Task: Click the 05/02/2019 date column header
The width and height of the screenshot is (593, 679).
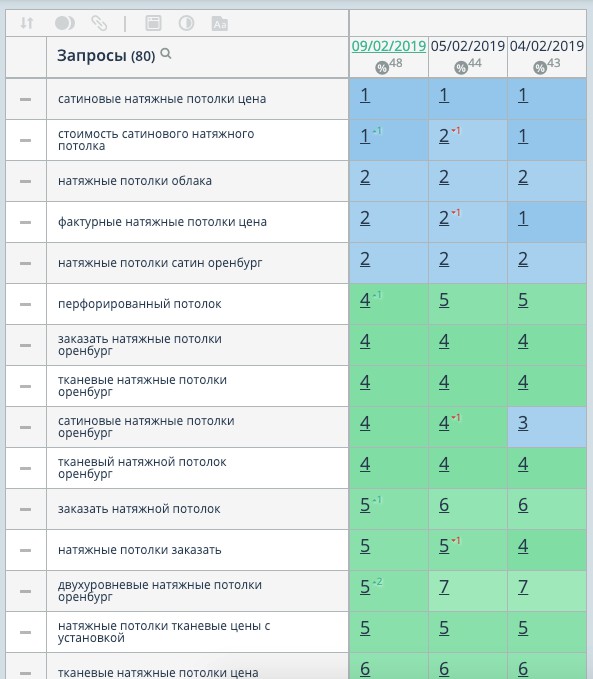Action: pyautogui.click(x=468, y=46)
